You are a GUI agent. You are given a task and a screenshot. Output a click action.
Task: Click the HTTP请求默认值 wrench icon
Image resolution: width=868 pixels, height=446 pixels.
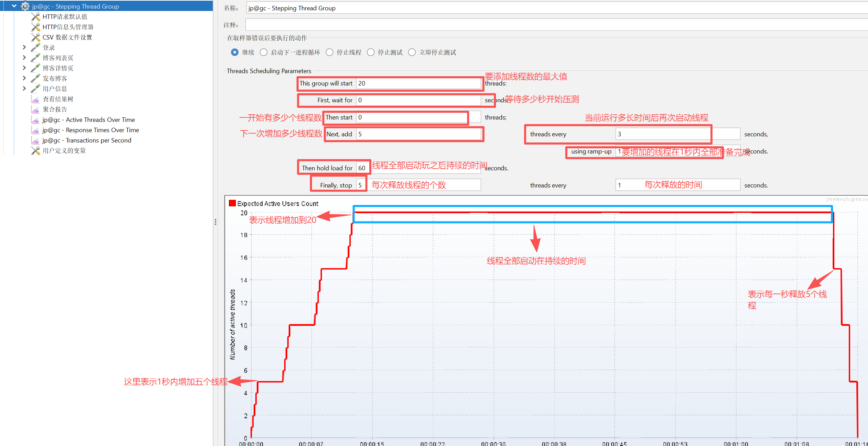click(x=35, y=16)
